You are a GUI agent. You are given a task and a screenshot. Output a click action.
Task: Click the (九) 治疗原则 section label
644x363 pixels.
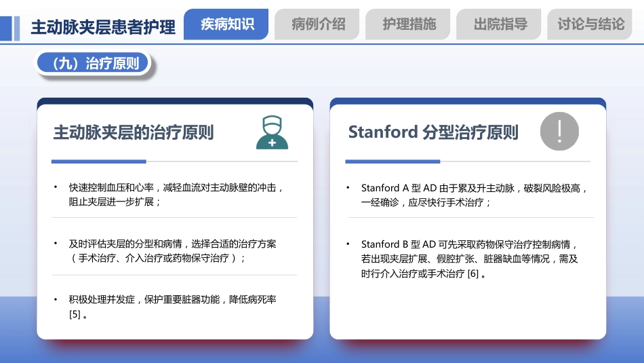pos(93,63)
